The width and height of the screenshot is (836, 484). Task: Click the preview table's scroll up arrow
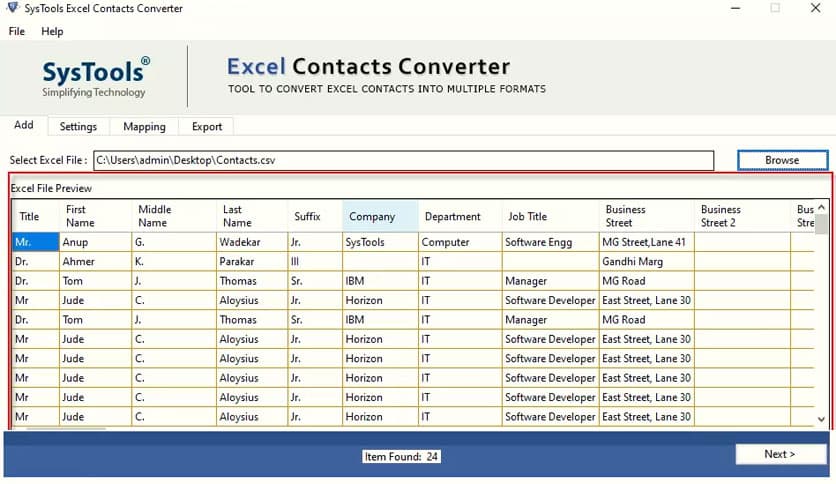822,207
